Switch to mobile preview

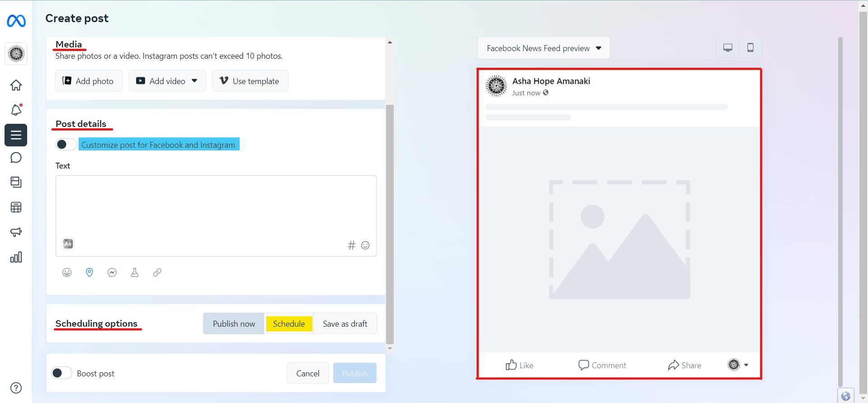point(750,48)
